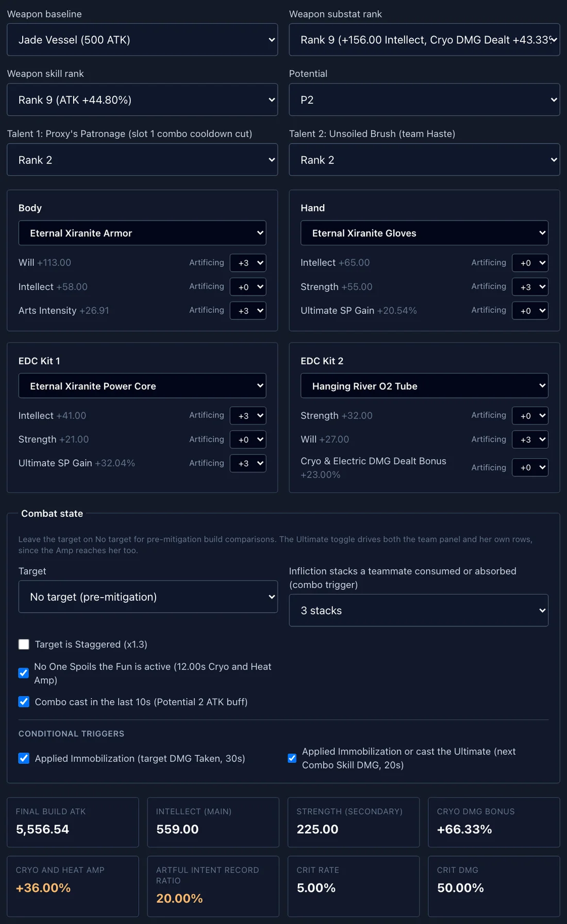Click the Crit DMG 50.00% value

[x=460, y=888]
